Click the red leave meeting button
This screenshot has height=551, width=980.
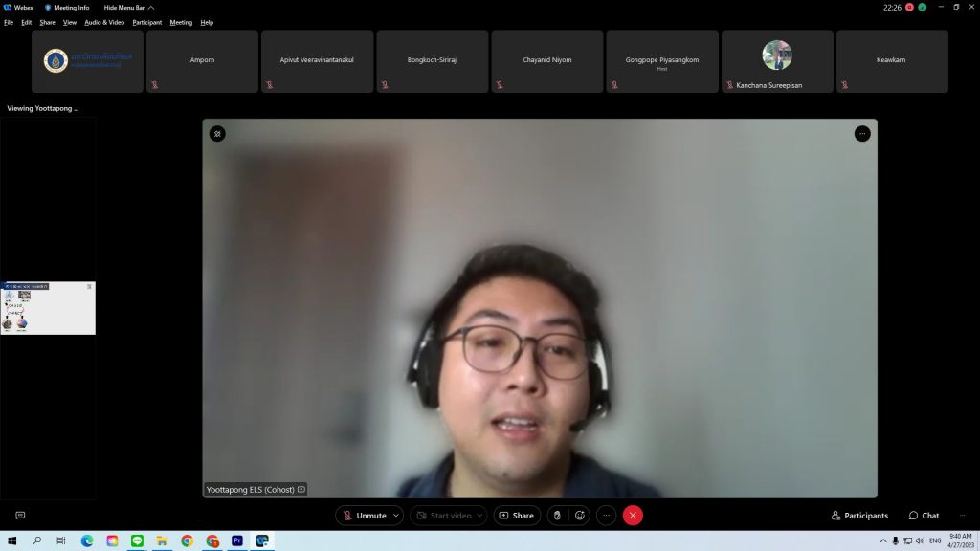click(633, 516)
